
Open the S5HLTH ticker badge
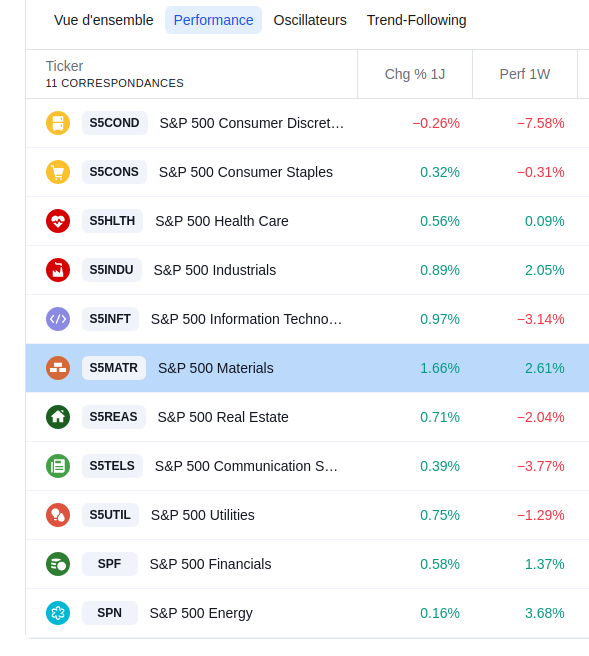coord(113,221)
